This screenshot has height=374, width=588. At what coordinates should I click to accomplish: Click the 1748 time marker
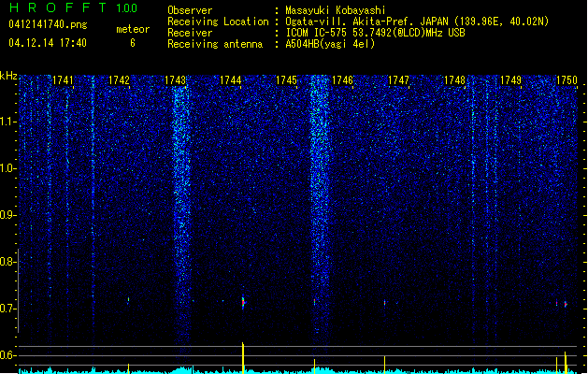click(x=454, y=80)
